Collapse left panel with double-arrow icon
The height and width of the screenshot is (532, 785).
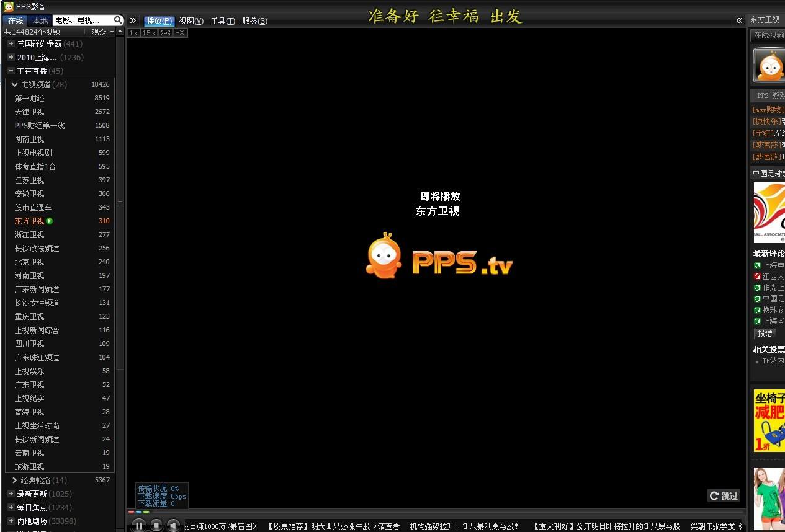click(133, 20)
